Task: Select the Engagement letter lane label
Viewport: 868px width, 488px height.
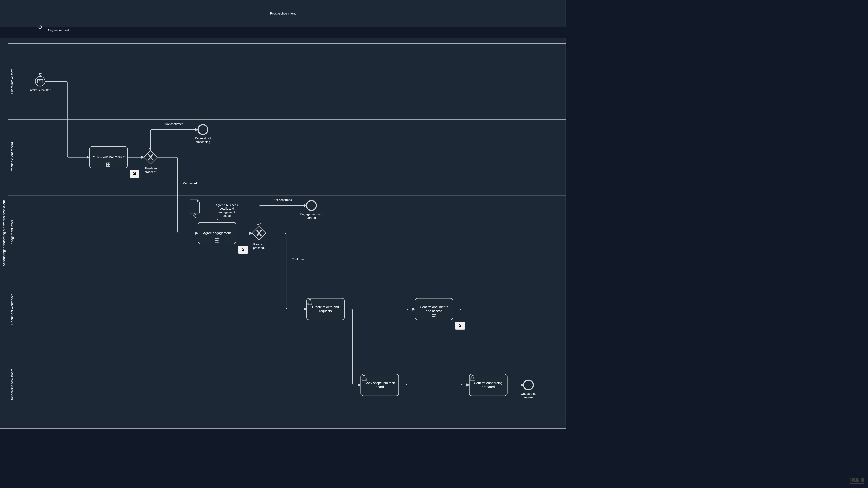Action: point(12,233)
